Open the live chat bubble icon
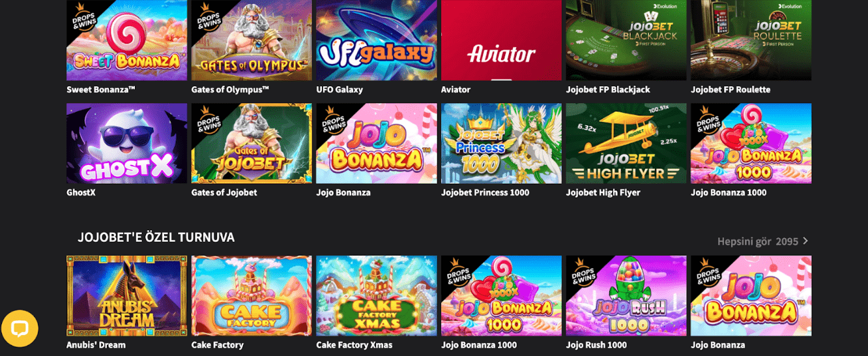The image size is (868, 356). 20,329
